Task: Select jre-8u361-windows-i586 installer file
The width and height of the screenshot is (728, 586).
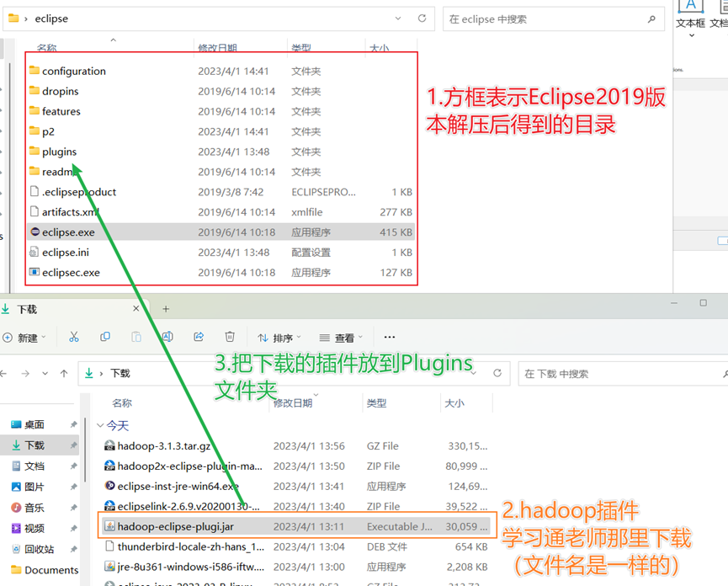Action: [297, 567]
